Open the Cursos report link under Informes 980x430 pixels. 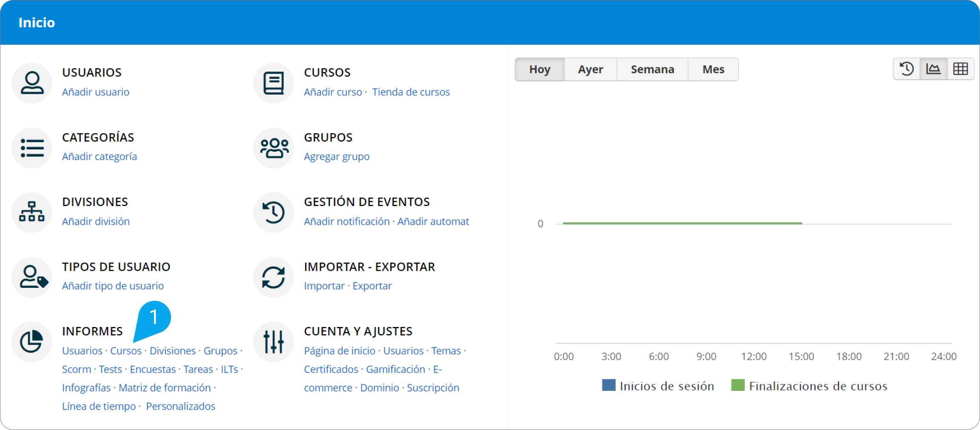click(x=126, y=351)
